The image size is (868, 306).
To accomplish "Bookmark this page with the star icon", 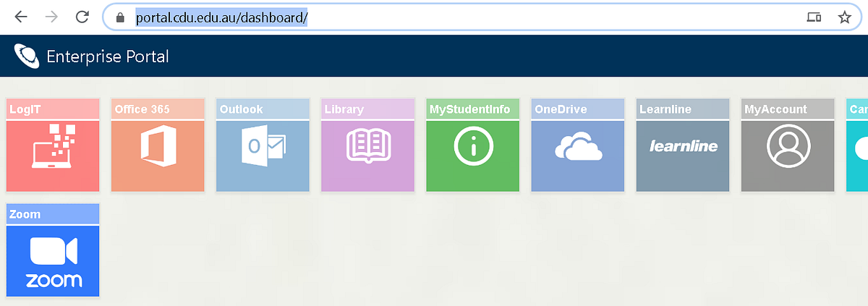I will click(x=844, y=17).
